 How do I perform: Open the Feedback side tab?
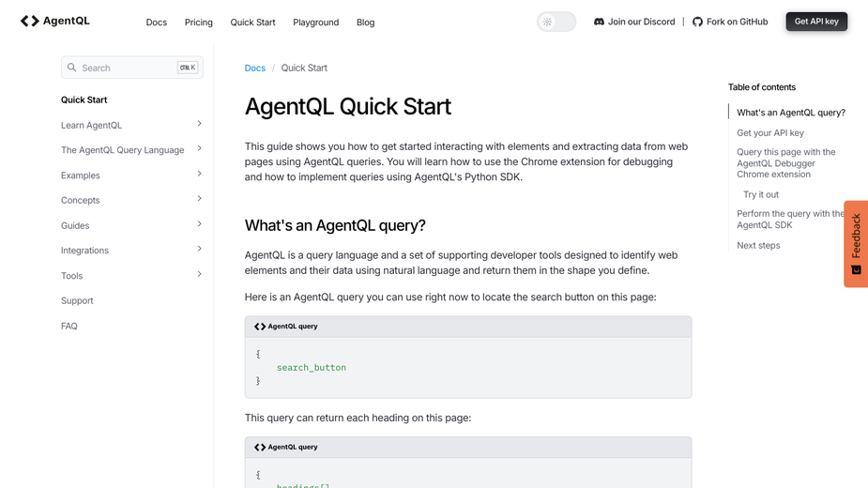856,244
